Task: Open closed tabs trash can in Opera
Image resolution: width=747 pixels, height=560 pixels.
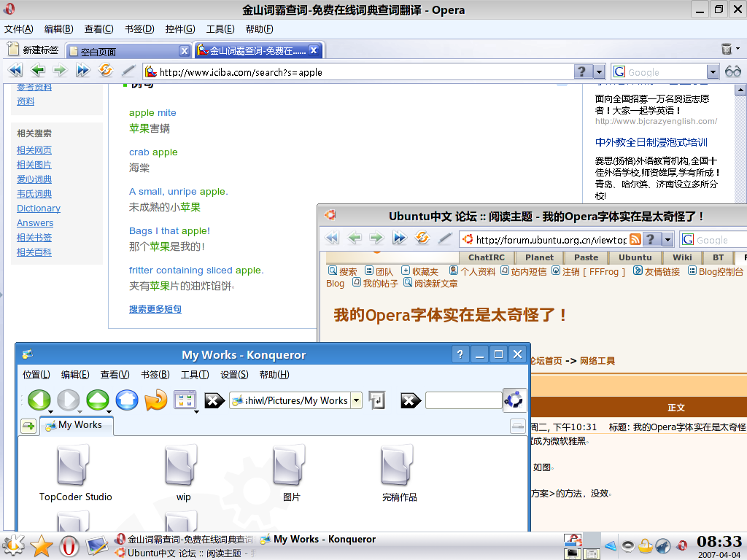Action: (727, 49)
